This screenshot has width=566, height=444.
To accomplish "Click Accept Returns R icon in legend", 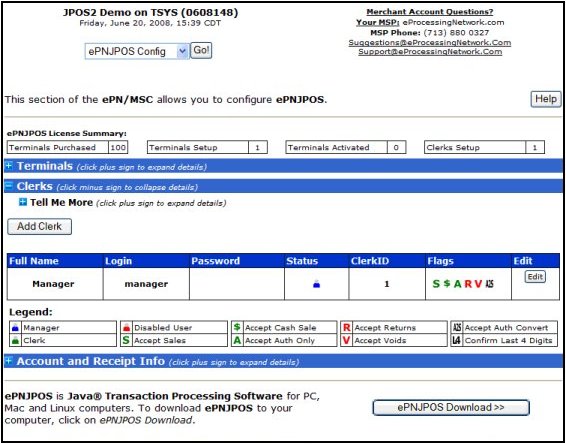I will pos(347,328).
